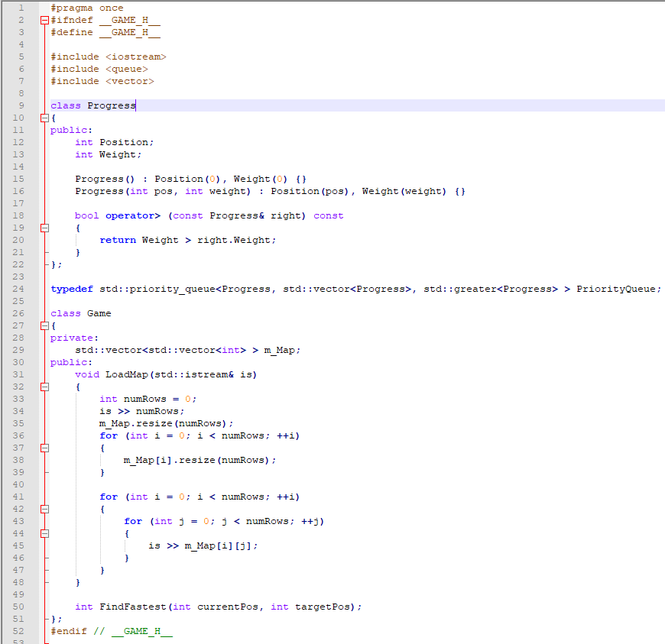Collapse the Game class body
The height and width of the screenshot is (644, 665).
(x=44, y=325)
